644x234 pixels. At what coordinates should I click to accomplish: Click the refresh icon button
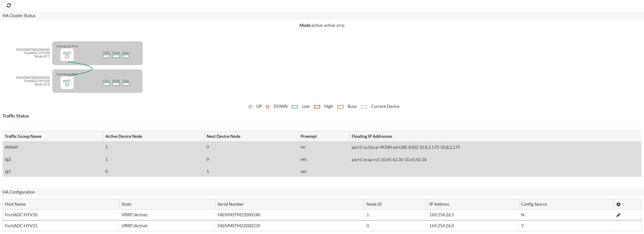pos(9,5)
